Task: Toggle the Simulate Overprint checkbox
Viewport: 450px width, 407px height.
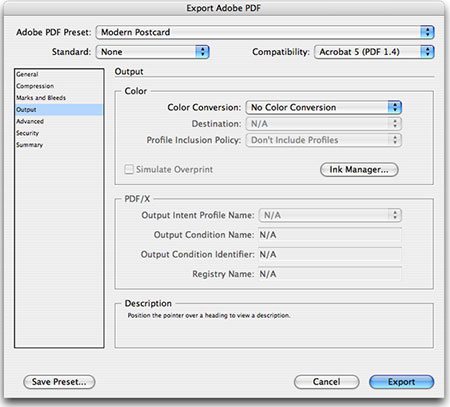Action: 129,169
